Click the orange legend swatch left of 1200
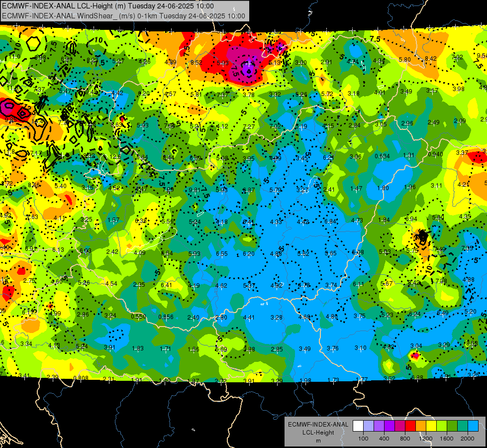Image resolution: width=487 pixels, height=448 pixels. click(x=421, y=426)
